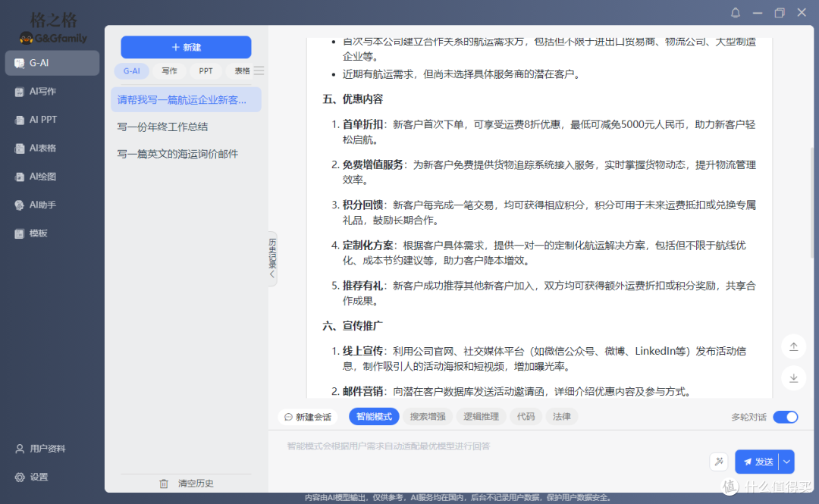This screenshot has width=819, height=504.
Task: Click the scroll-to-top arrow button
Action: (793, 347)
